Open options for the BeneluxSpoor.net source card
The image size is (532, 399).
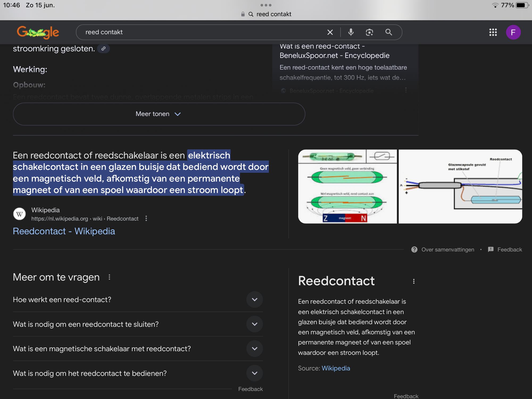coord(406,90)
